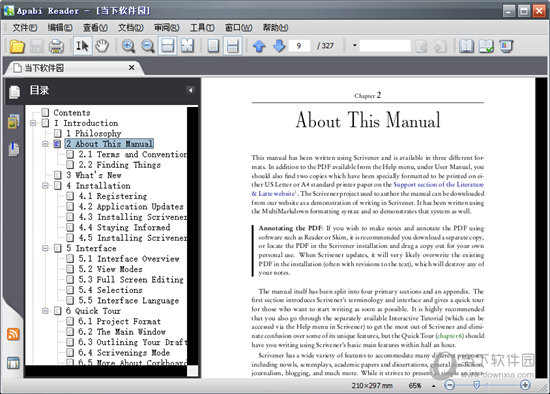
Task: Select 1 Philosophy in the outline
Action: (x=94, y=133)
